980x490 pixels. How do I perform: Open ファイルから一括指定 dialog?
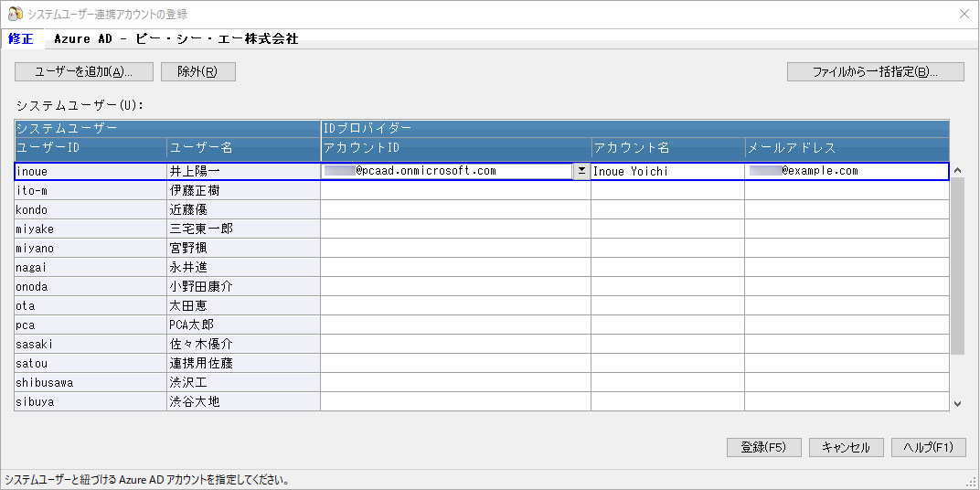[x=875, y=72]
